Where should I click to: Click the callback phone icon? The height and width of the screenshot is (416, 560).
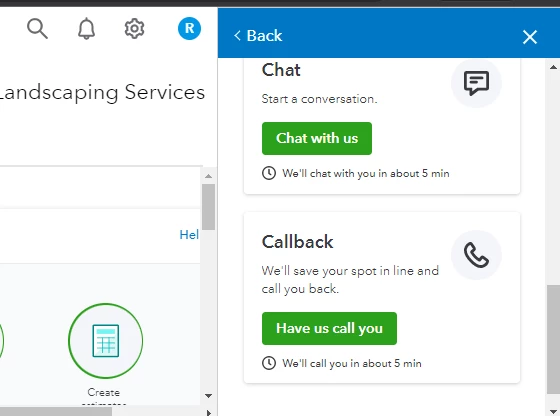(x=476, y=255)
